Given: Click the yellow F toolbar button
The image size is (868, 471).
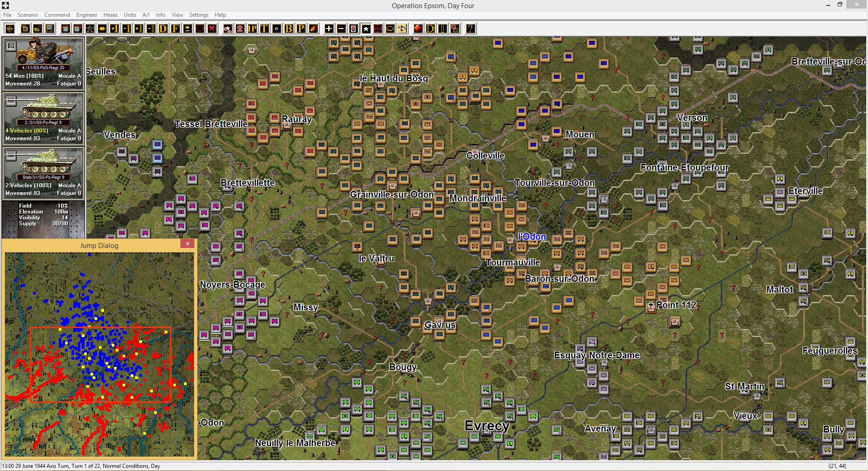Looking at the screenshot, I should pos(175,29).
